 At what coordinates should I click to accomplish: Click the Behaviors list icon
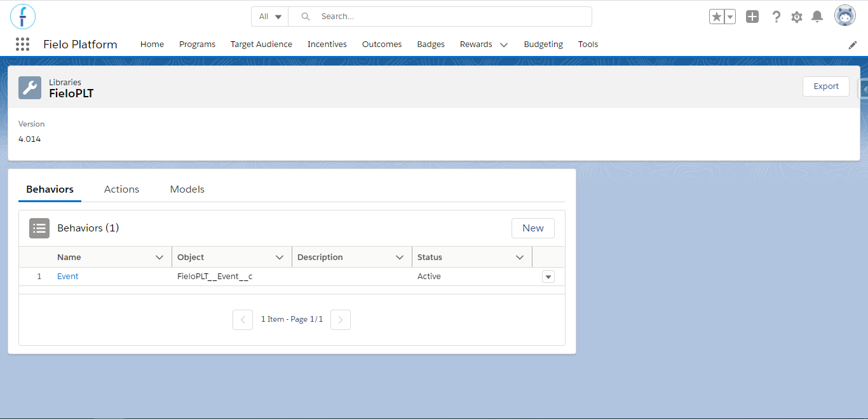[x=39, y=228]
